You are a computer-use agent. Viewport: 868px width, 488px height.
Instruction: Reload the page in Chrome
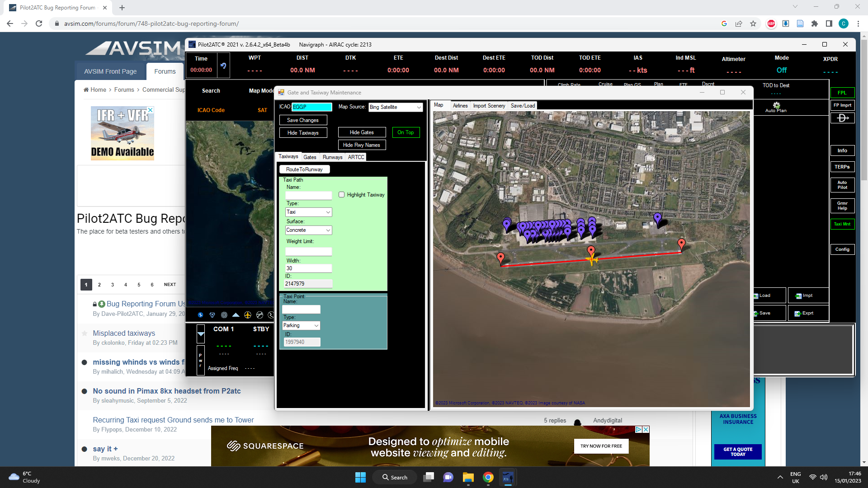(39, 23)
